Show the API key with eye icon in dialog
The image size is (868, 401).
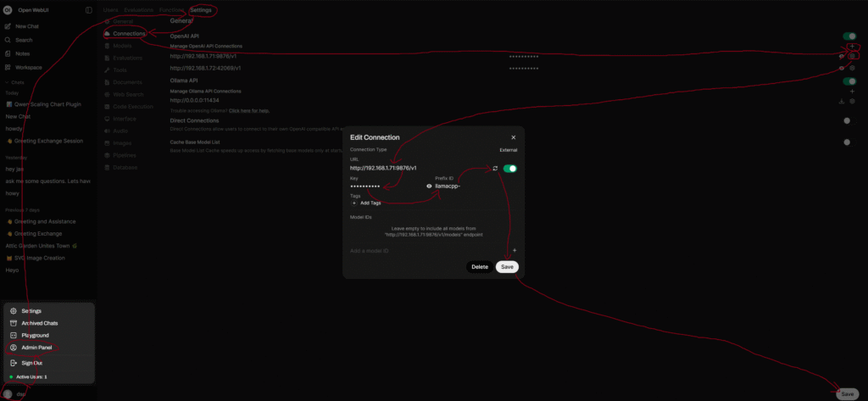(x=429, y=186)
